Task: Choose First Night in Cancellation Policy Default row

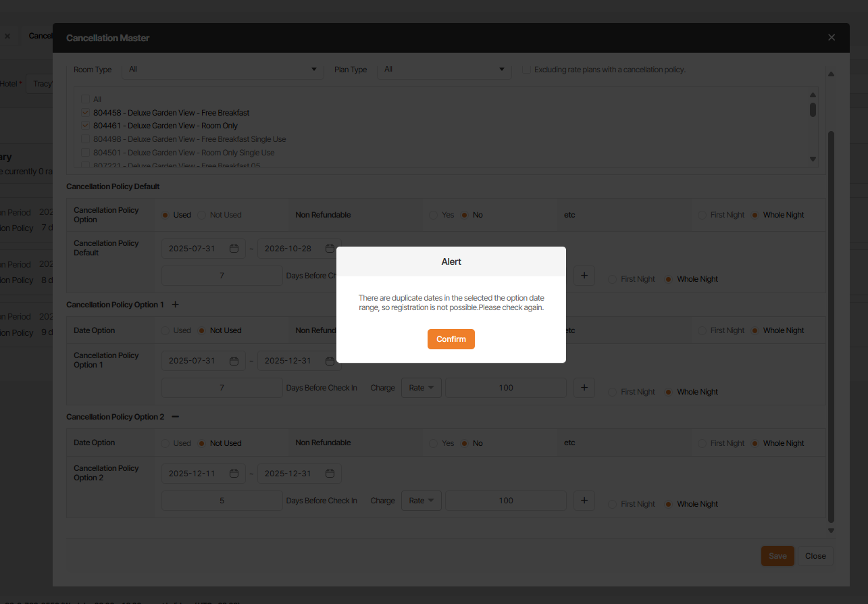Action: tap(613, 279)
